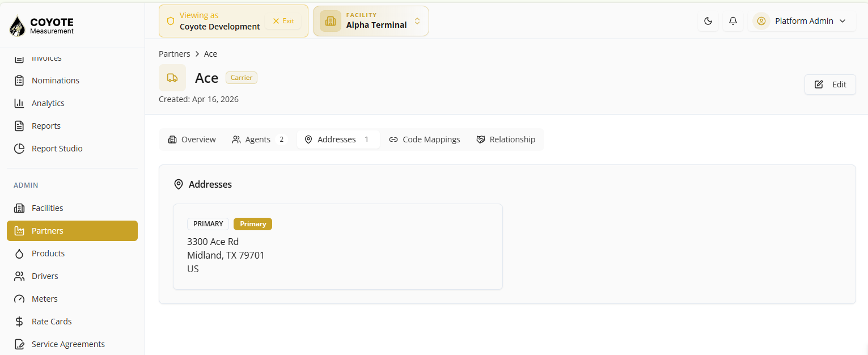Image resolution: width=868 pixels, height=355 pixels.
Task: Click the Rate Cards dollar icon
Action: coord(19,322)
